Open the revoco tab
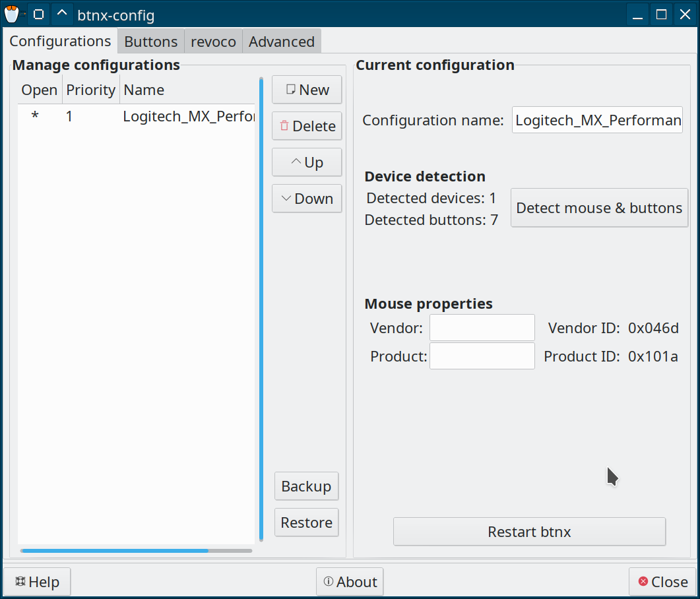Viewport: 700px width, 599px height. point(213,42)
